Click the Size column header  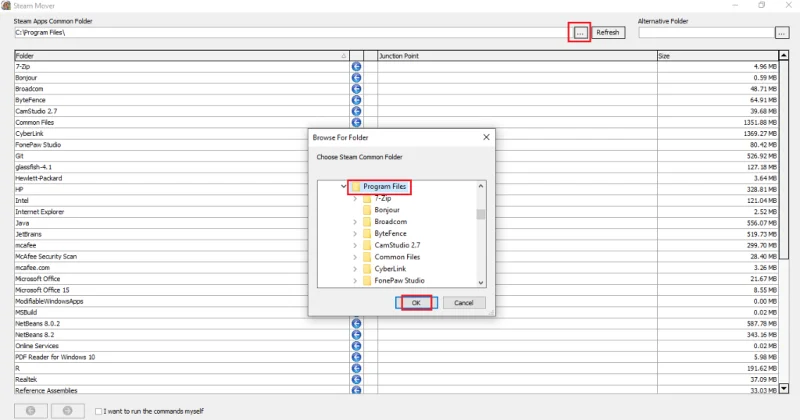pos(717,56)
